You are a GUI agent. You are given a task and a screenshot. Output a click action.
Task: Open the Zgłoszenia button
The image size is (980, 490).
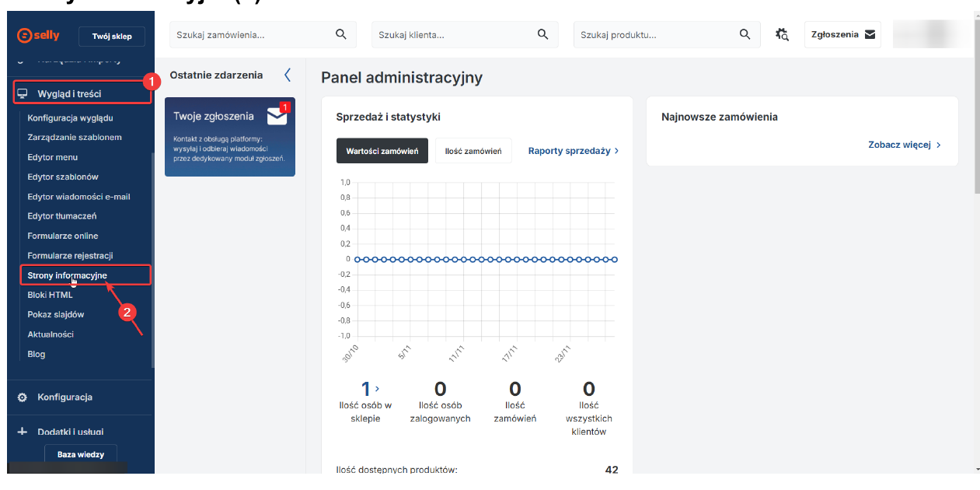pos(842,34)
